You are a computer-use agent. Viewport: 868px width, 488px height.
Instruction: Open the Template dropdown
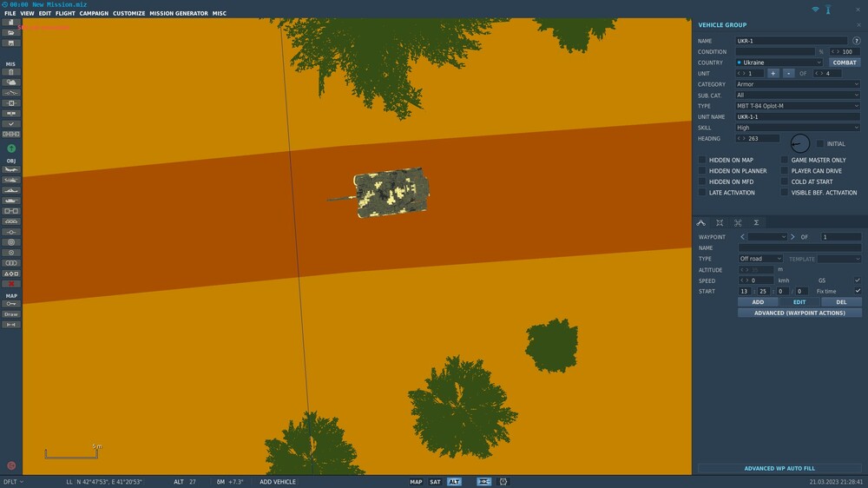839,259
